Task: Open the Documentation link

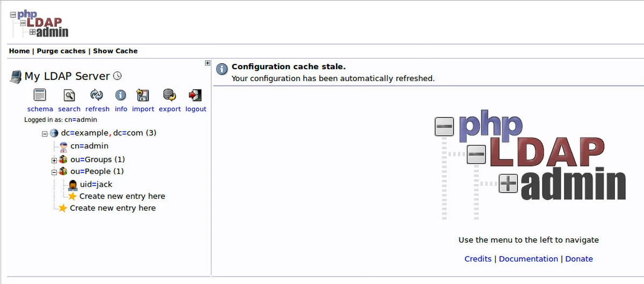Action: pos(529,259)
